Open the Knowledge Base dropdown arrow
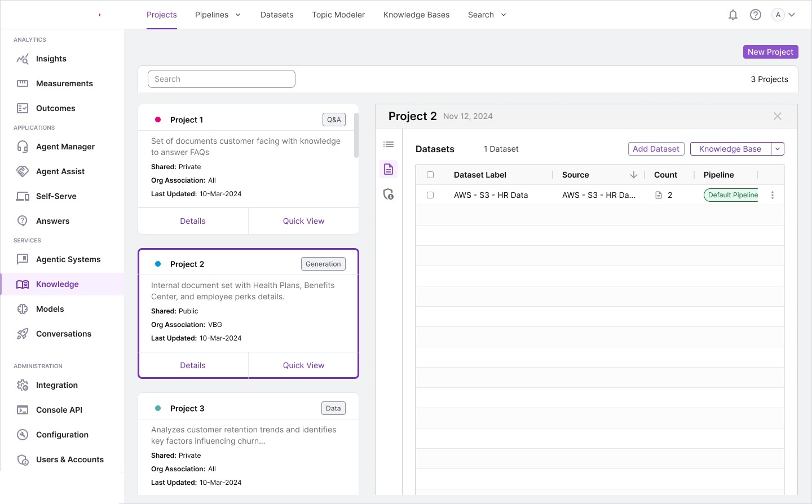 click(778, 149)
